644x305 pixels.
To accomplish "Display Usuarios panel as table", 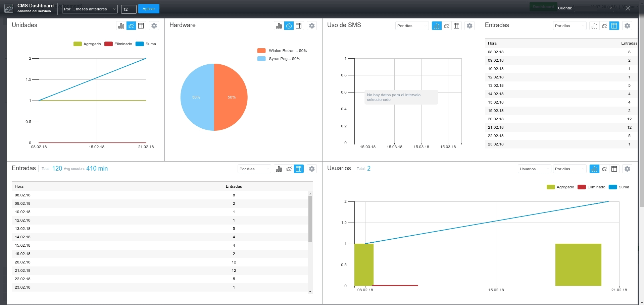I will tap(614, 169).
